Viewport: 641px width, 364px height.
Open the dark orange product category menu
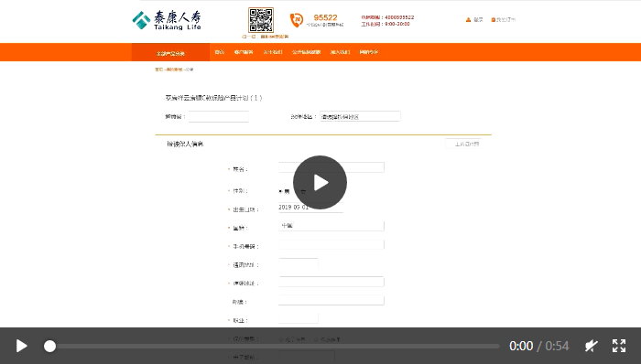[x=170, y=52]
